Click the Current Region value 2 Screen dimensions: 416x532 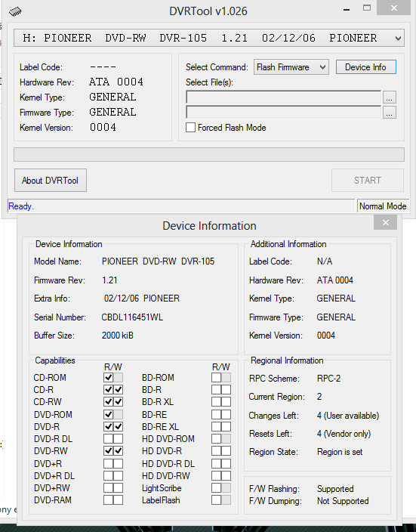tap(319, 397)
